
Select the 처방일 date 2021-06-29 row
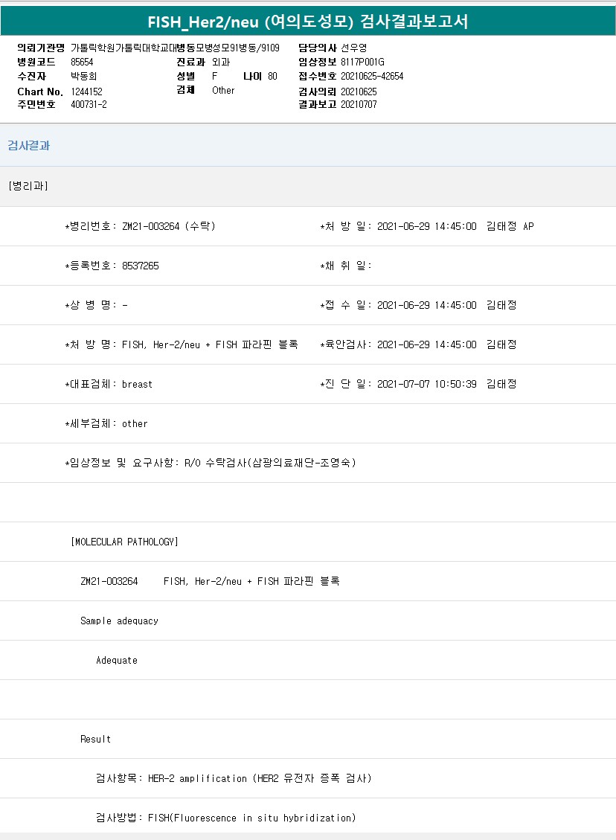pyautogui.click(x=426, y=226)
